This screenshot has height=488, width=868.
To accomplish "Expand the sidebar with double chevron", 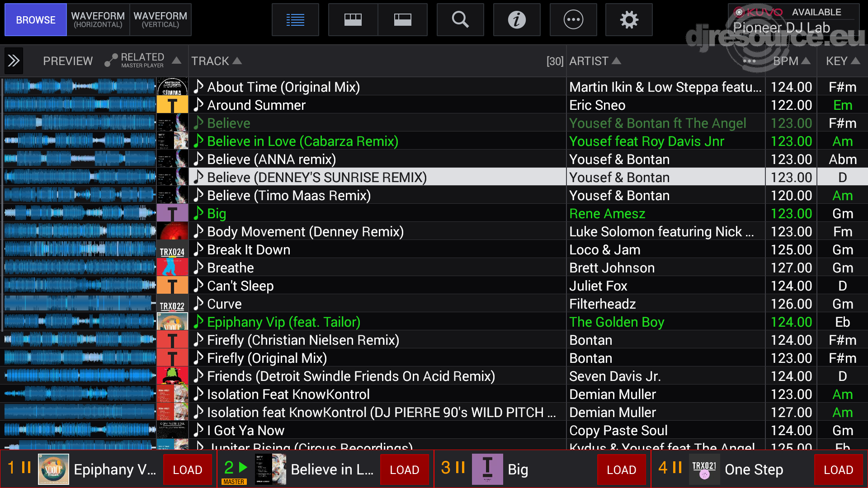I will pos(14,61).
